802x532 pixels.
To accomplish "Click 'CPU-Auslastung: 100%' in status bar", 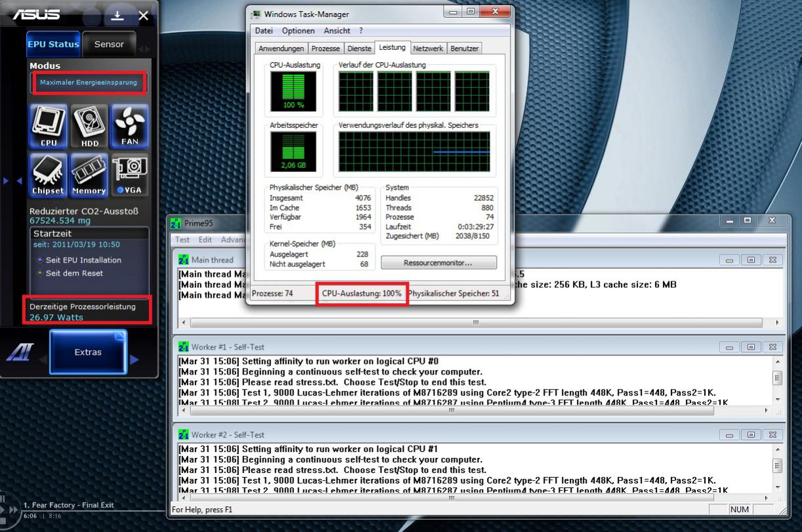I will pos(362,293).
